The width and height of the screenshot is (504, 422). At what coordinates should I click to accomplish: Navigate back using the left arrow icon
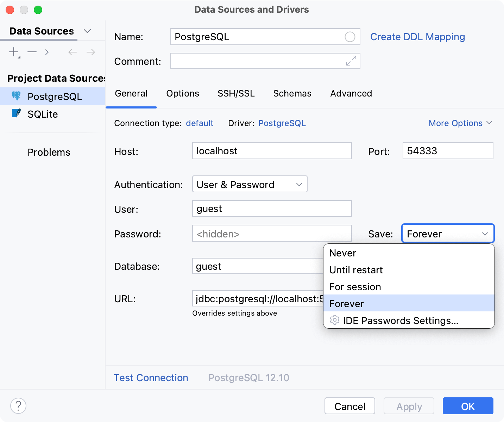point(72,52)
